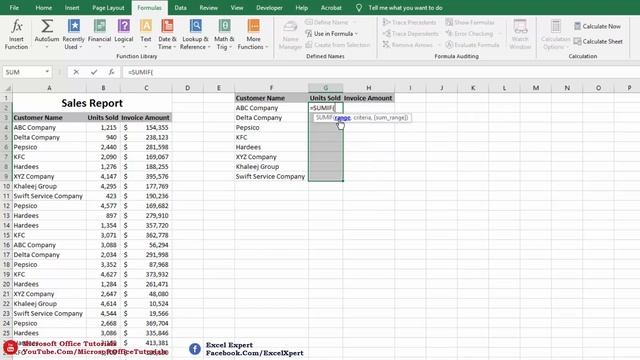Screen dimensions: 640x360
Task: Open the Watch Window
Action: pyautogui.click(x=520, y=34)
